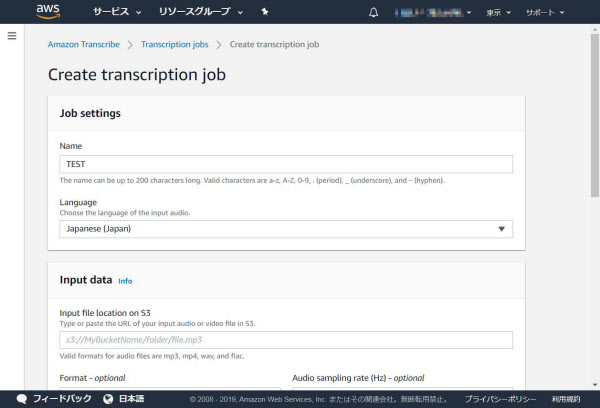
Task: Click the chevron after Amazon Transcribe breadcrumb
Action: [130, 45]
